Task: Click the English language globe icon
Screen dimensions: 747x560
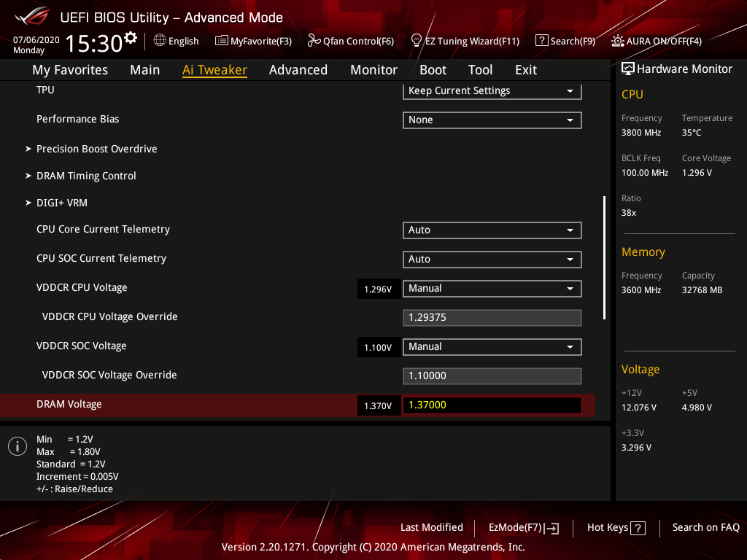Action: point(160,41)
